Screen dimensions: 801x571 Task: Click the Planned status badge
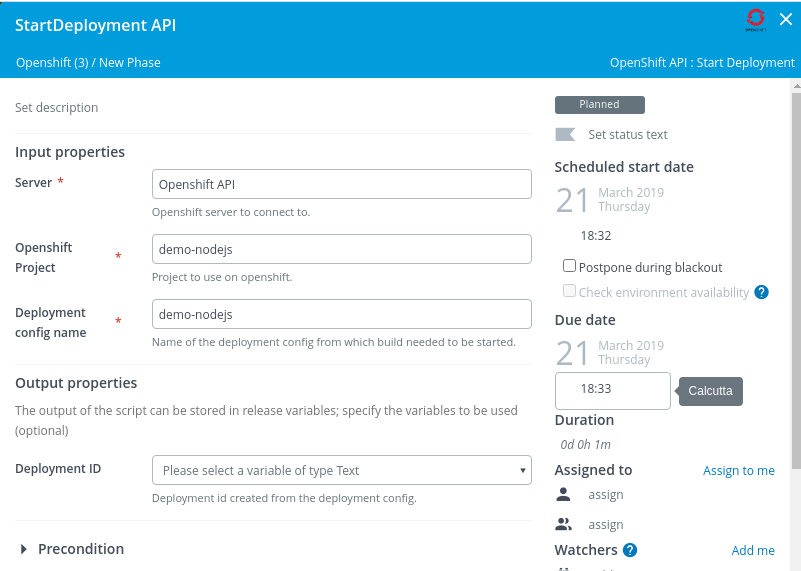599,105
